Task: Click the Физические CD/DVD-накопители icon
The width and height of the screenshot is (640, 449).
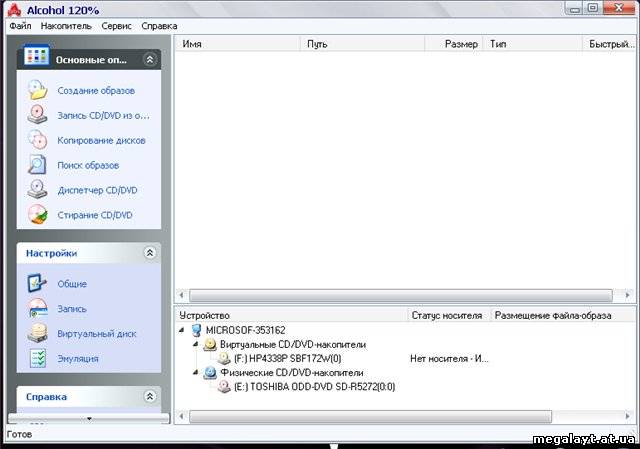Action: [210, 372]
